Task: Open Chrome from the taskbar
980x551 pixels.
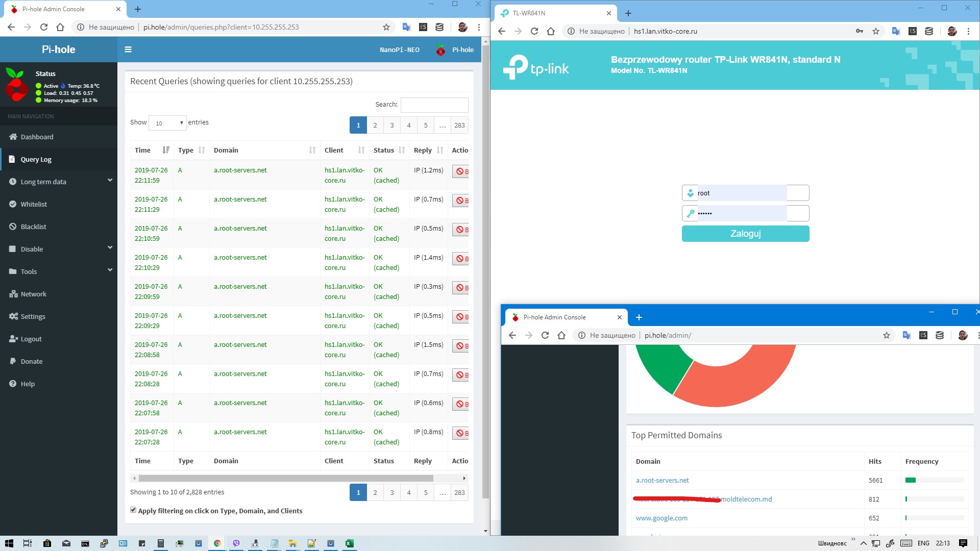Action: (217, 543)
